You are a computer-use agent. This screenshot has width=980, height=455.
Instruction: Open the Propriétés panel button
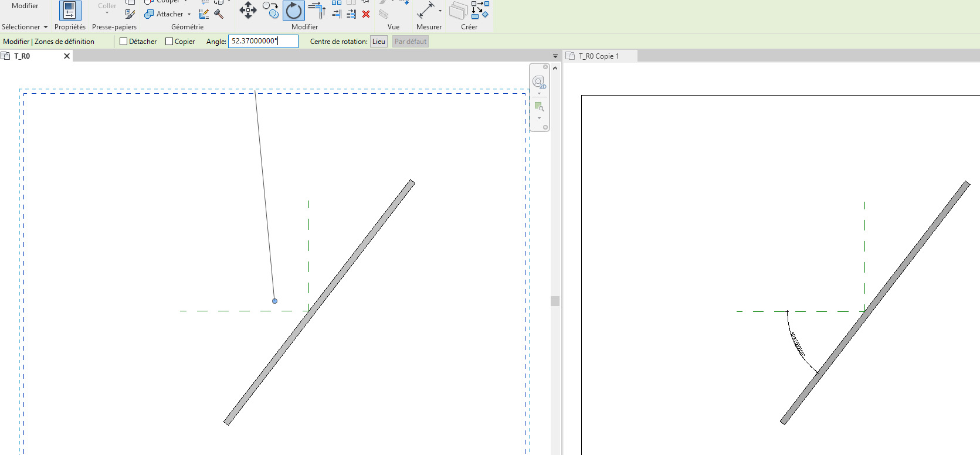pyautogui.click(x=70, y=11)
